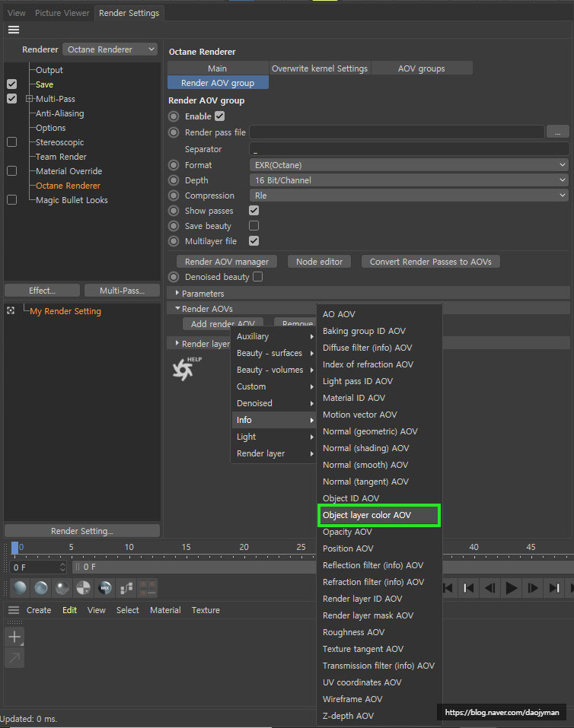Click the plus icon in material manager
This screenshot has height=728, width=574.
click(x=14, y=637)
